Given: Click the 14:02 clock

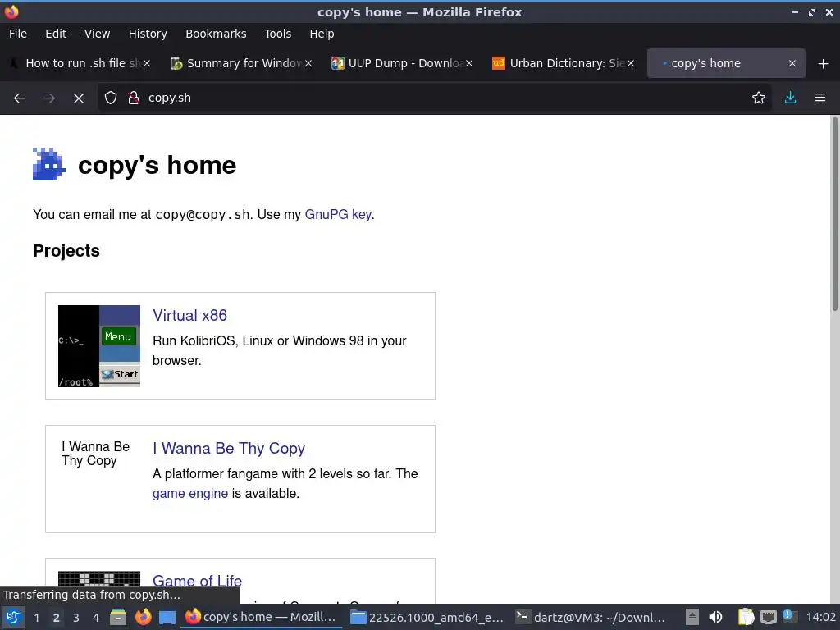Looking at the screenshot, I should pyautogui.click(x=820, y=618).
